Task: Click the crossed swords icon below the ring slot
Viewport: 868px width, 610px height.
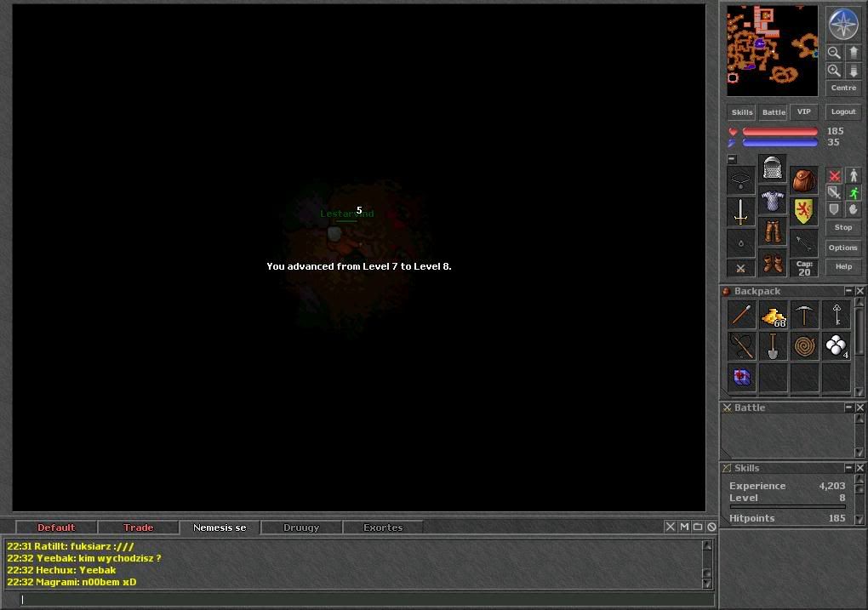Action: point(740,269)
